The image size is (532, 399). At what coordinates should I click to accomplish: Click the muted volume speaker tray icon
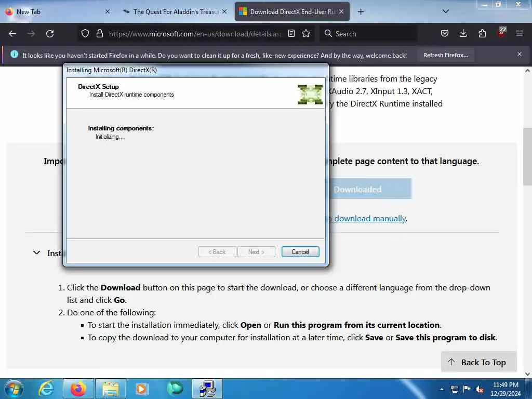pyautogui.click(x=480, y=389)
